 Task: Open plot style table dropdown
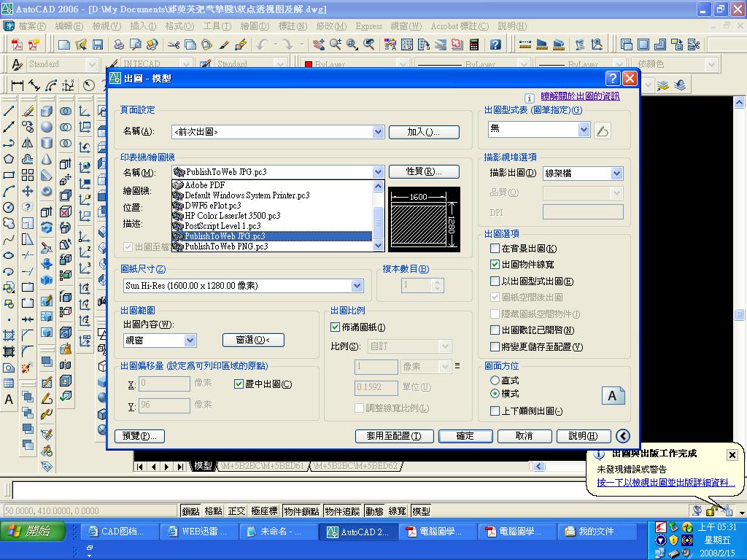coord(584,129)
